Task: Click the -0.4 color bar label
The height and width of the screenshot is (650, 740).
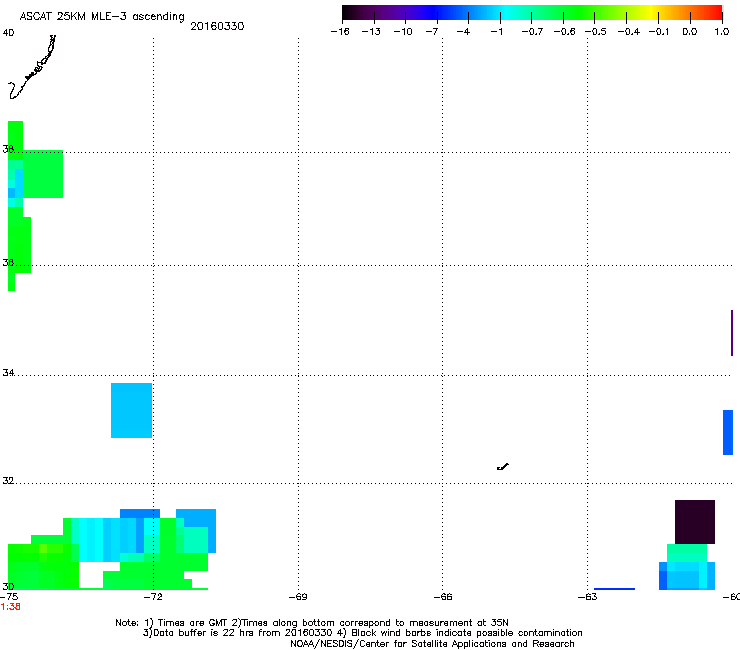Action: click(629, 32)
